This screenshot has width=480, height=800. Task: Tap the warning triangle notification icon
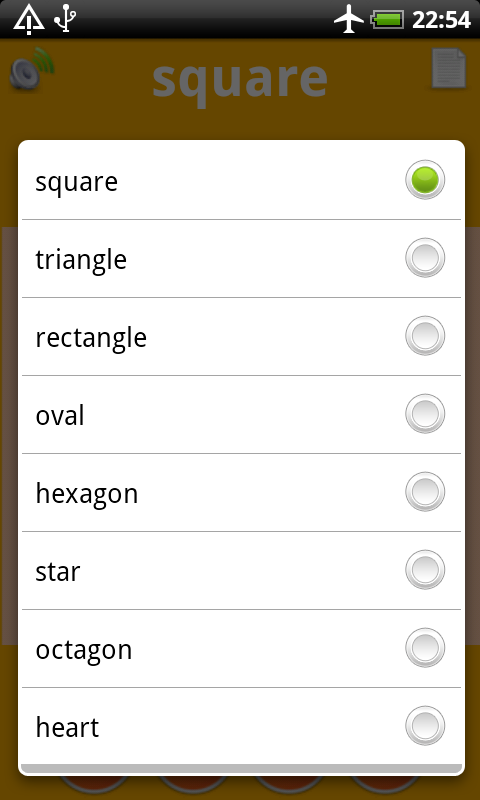(x=29, y=20)
